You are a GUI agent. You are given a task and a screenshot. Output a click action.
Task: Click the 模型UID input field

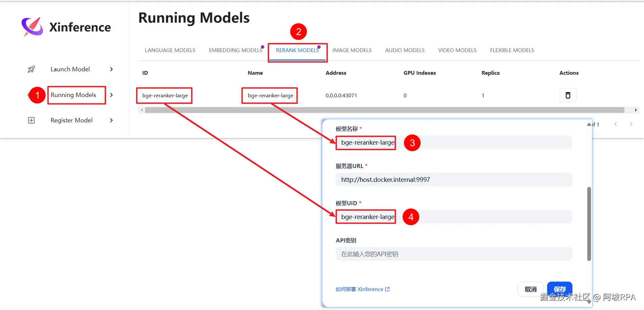[x=454, y=217]
